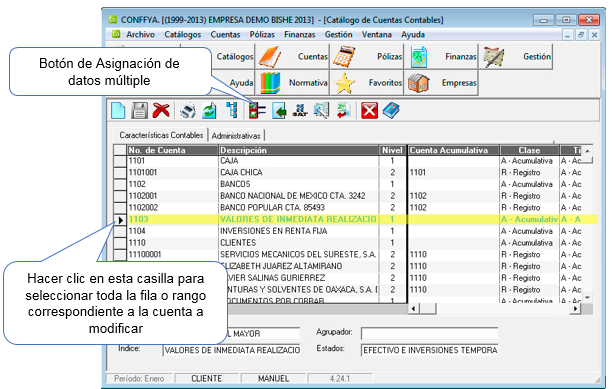Image resolution: width=616 pixels, height=389 pixels.
Task: Open the Finanzas document icon panel
Action: point(441,57)
